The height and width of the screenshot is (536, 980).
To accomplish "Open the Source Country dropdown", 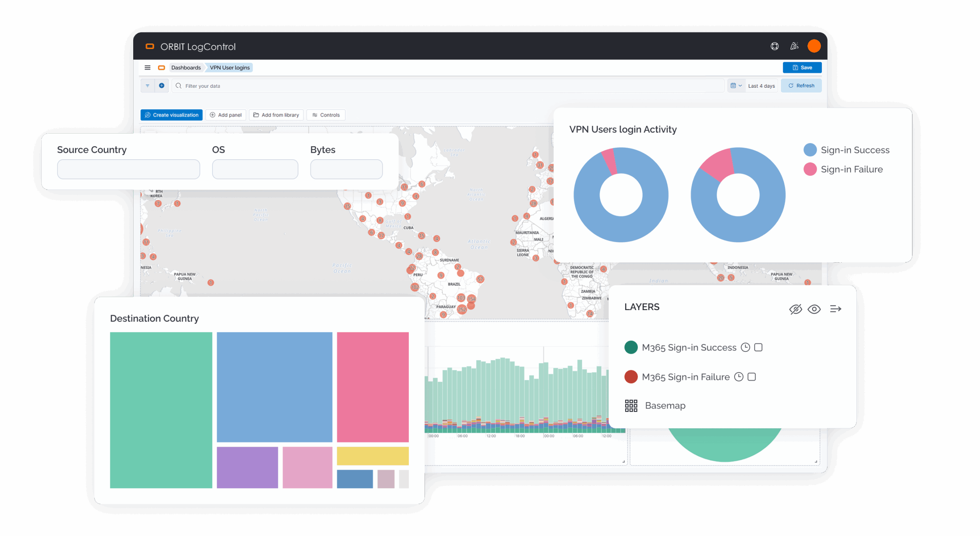I will 128,169.
